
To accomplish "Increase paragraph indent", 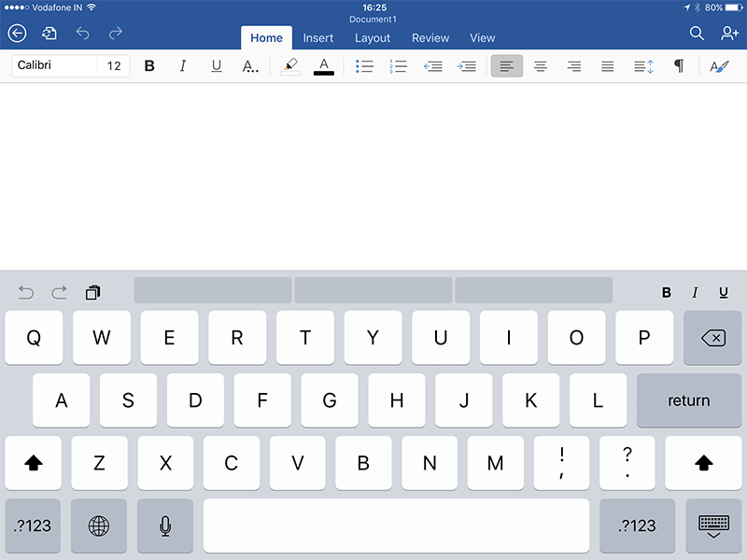I will pyautogui.click(x=466, y=65).
